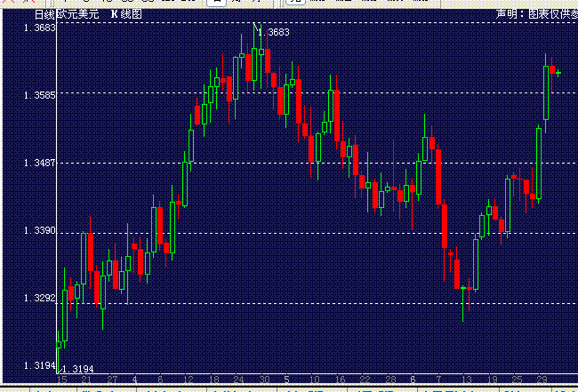
Task: Click the date label 30 on the x-axis
Action: coord(264,380)
